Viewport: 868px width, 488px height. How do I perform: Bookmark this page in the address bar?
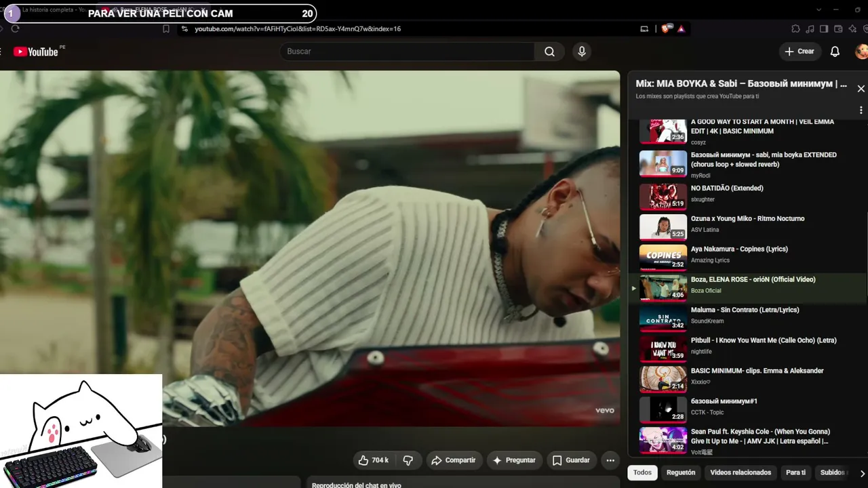[166, 28]
